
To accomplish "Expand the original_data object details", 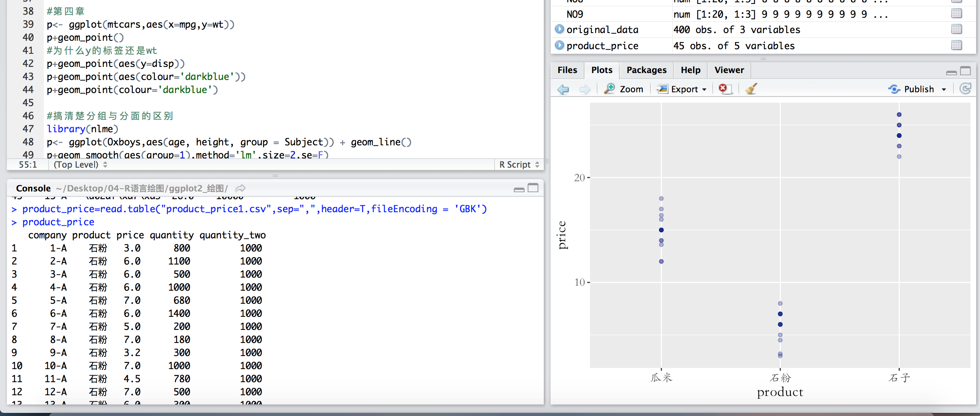I will click(560, 29).
